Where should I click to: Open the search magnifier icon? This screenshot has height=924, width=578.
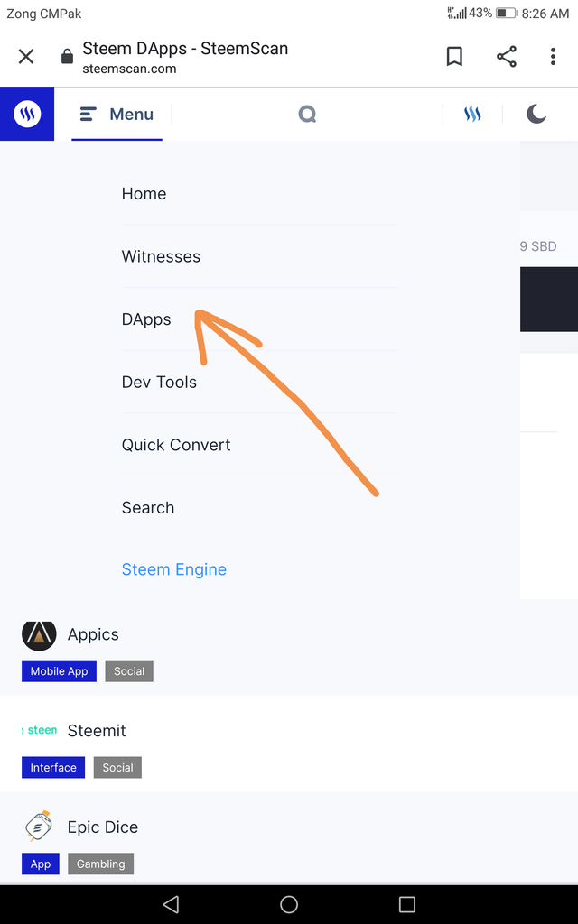307,115
